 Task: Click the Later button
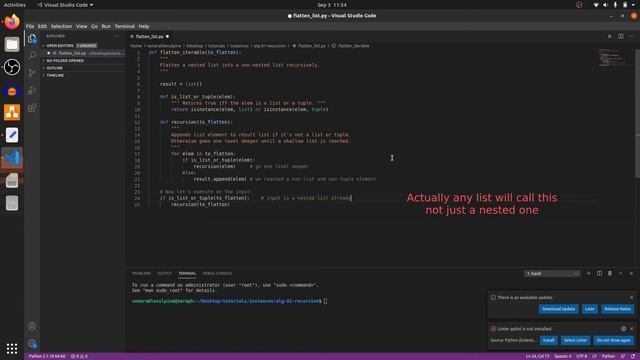pos(590,309)
